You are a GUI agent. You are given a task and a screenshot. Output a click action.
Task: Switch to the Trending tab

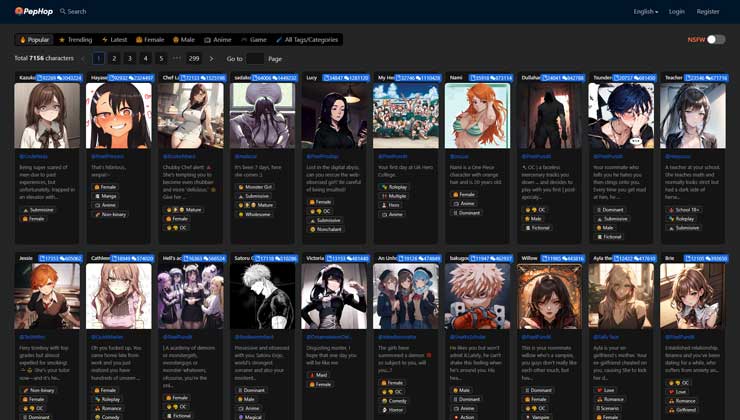[x=76, y=40]
